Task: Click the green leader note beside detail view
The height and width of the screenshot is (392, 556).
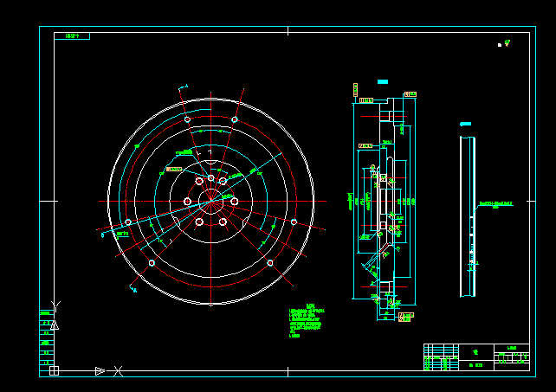Action: click(495, 204)
